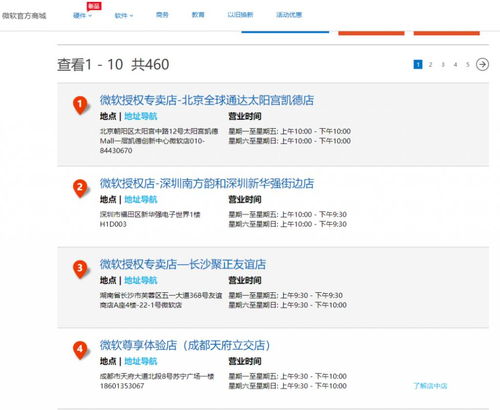This screenshot has height=410, width=500.
Task: Click map pin number 4 for Chengdu store
Action: [x=80, y=350]
